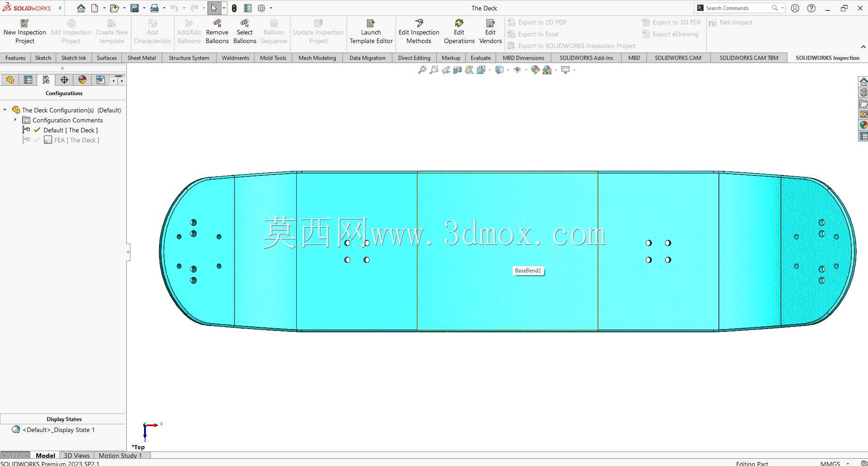Open Edit Inspection Methods

tap(419, 32)
